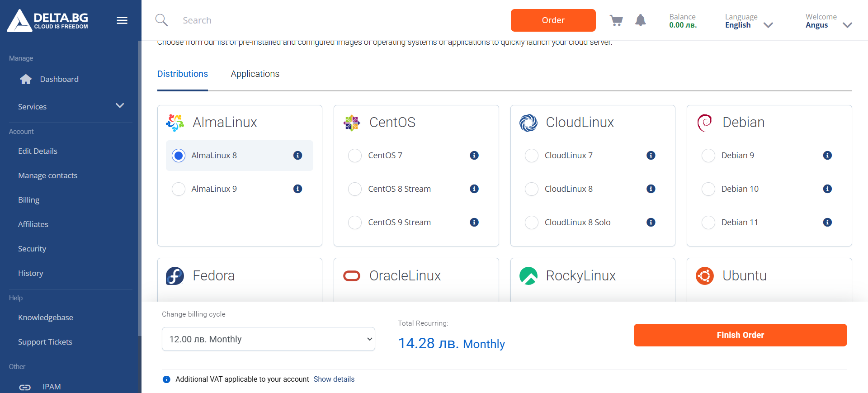This screenshot has width=868, height=393.
Task: Click the IPAM link icon
Action: point(25,387)
